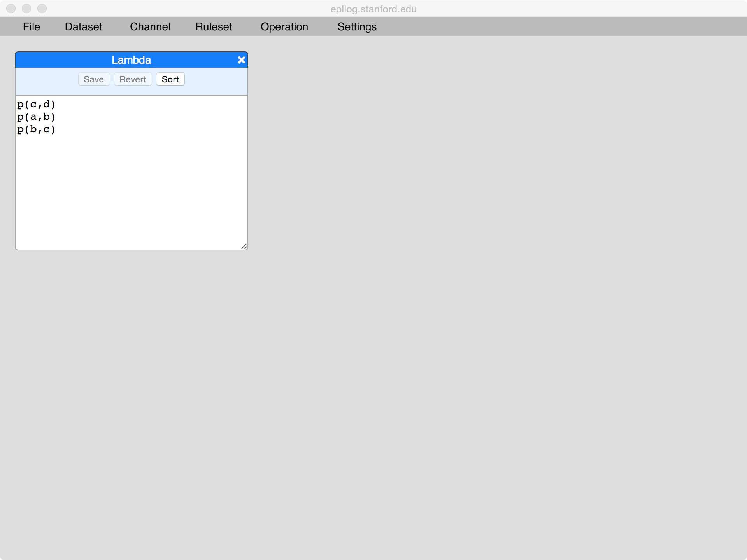Sort the Lambda dataset facts
747x560 pixels.
(x=170, y=79)
